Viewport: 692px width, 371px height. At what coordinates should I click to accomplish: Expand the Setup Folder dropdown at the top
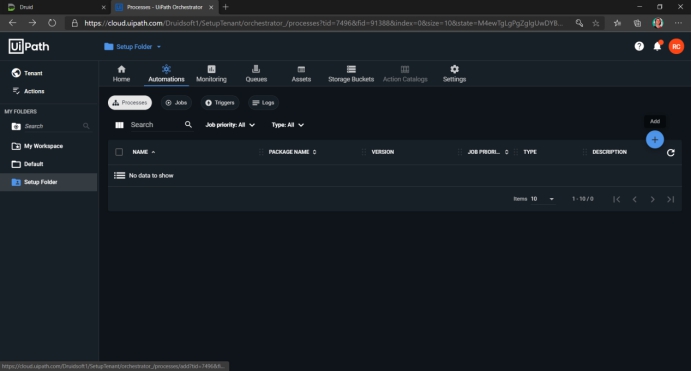[x=133, y=46]
